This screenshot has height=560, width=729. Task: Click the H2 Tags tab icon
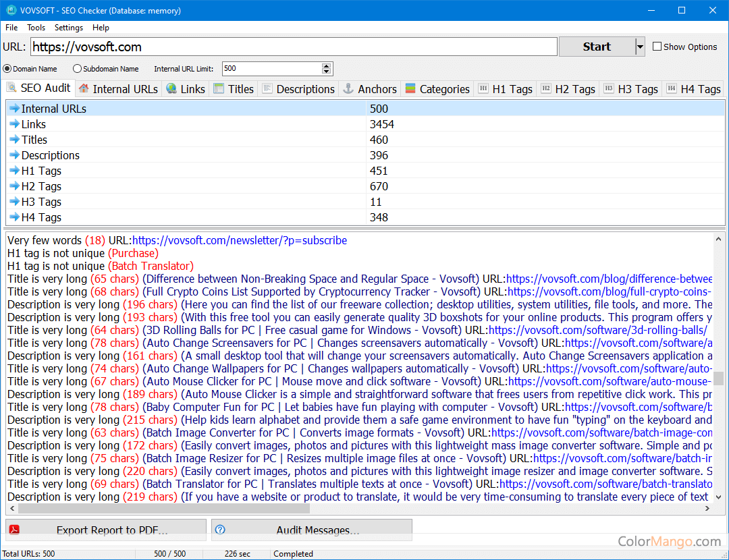coord(546,88)
